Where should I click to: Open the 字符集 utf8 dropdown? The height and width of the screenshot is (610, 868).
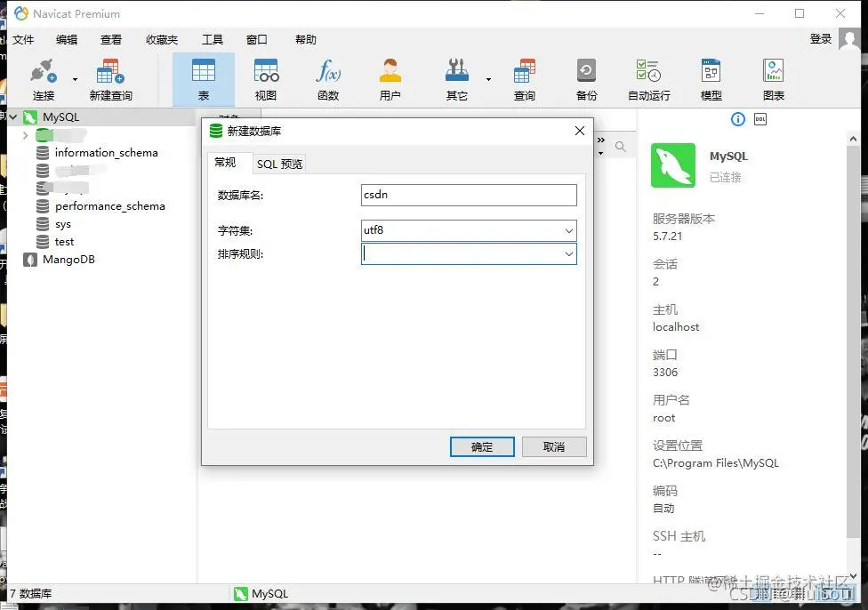(x=569, y=230)
